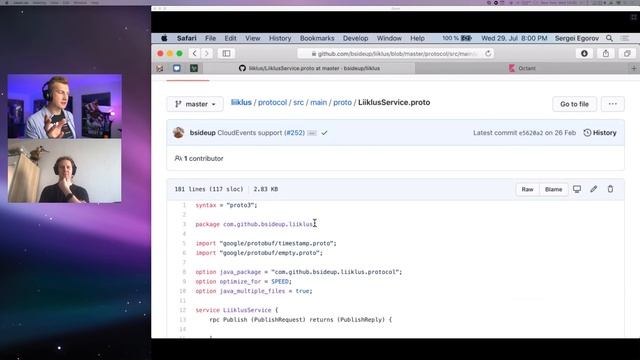Click the 'syntax = "proto3";' code line
Screen dimensions: 640x360
coord(227,205)
